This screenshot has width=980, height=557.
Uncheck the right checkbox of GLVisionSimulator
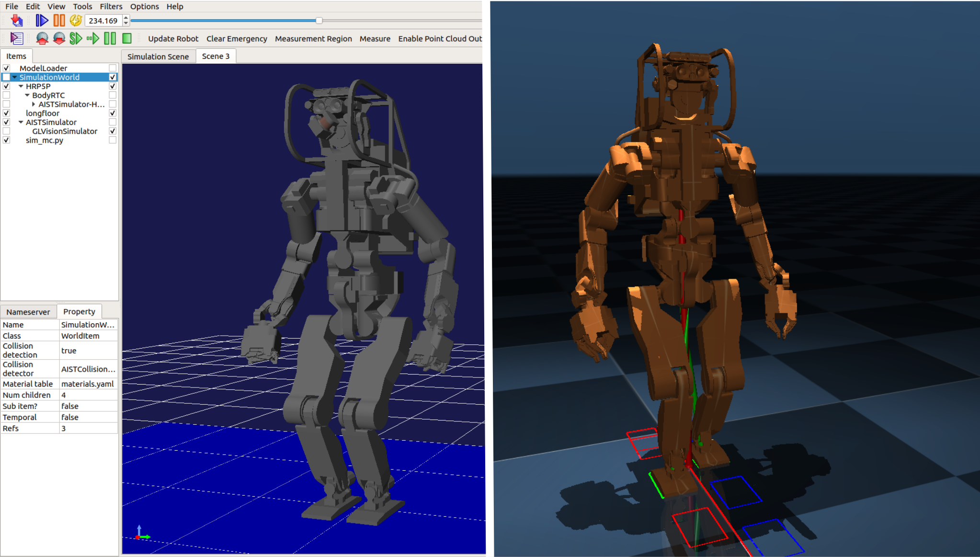(113, 131)
